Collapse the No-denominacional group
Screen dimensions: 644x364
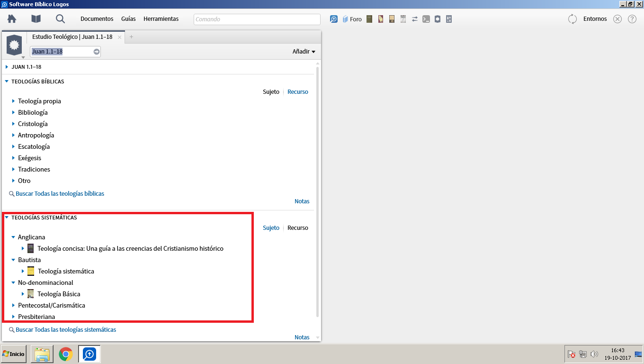pyautogui.click(x=14, y=282)
